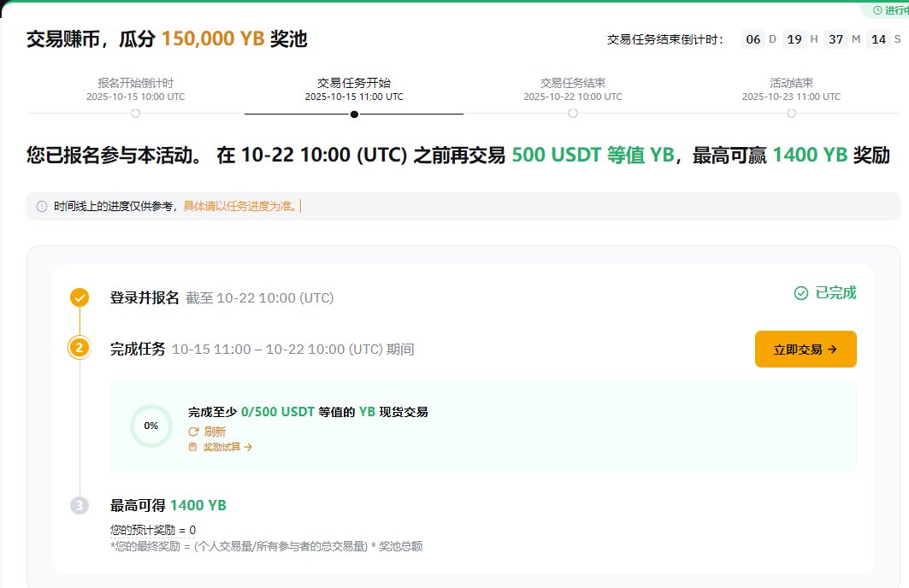
Task: Click the 刷新 refresh icon
Action: coord(193,432)
